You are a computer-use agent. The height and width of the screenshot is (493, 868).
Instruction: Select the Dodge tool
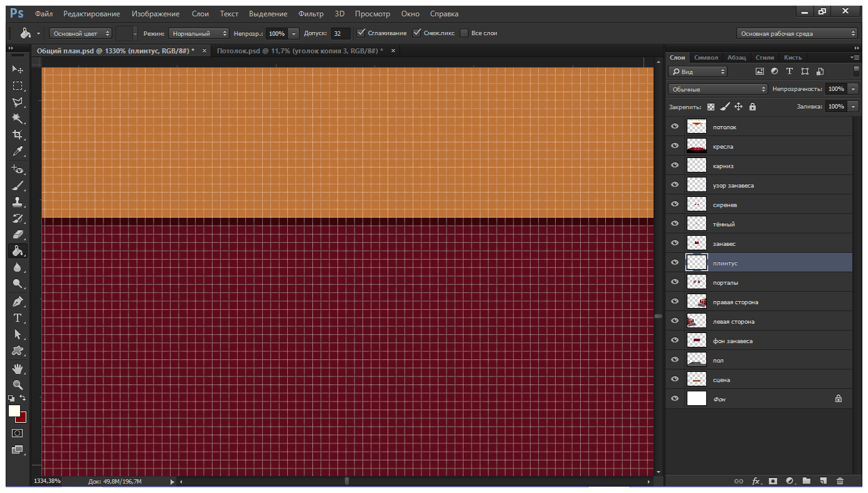tap(18, 284)
